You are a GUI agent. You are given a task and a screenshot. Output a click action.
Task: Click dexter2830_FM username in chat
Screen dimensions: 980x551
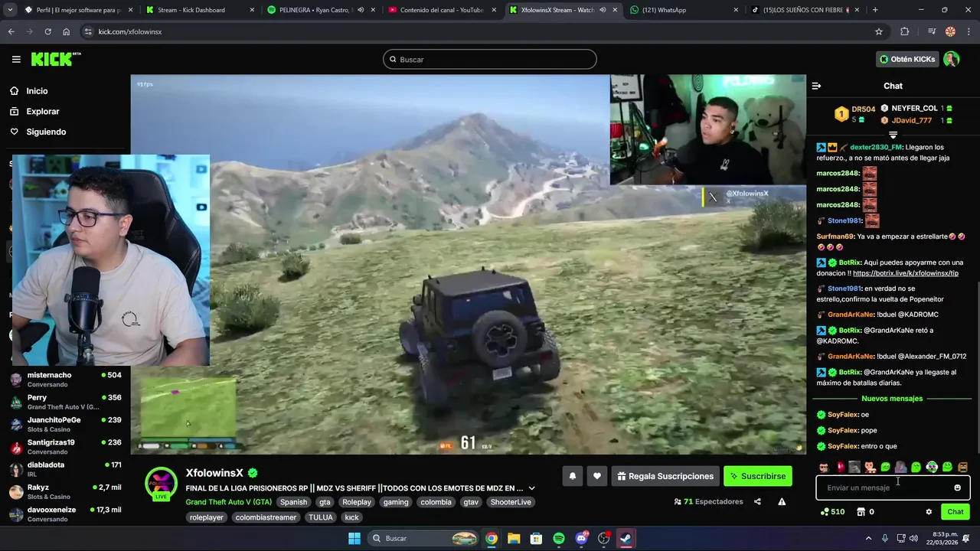click(876, 147)
